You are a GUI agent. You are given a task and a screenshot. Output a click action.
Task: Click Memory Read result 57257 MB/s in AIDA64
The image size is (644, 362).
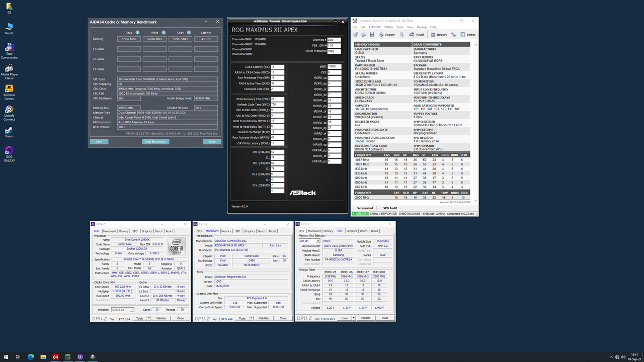pos(129,39)
